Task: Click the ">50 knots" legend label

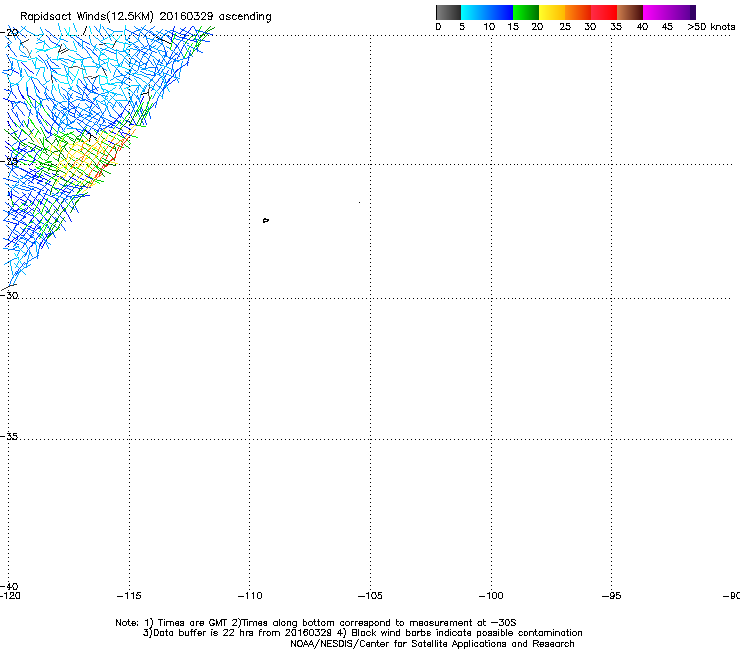Action: pos(711,27)
